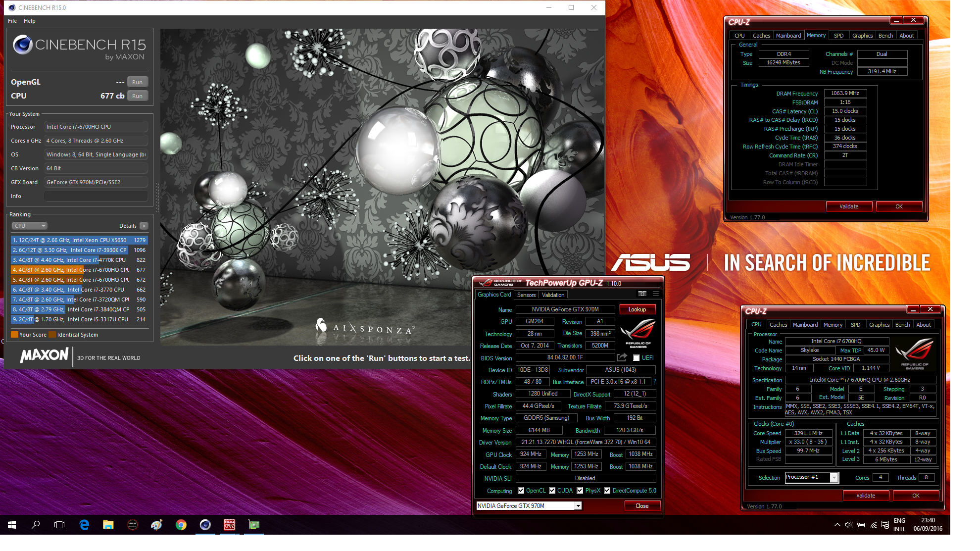Click OK in upper CPU-Z Memory window

pos(899,206)
